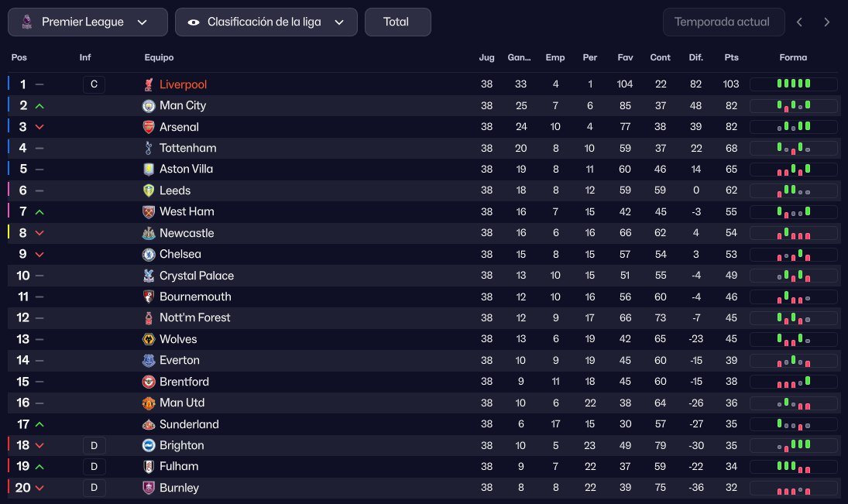Click the Man Utd club crest
The width and height of the screenshot is (848, 504).
pos(149,403)
